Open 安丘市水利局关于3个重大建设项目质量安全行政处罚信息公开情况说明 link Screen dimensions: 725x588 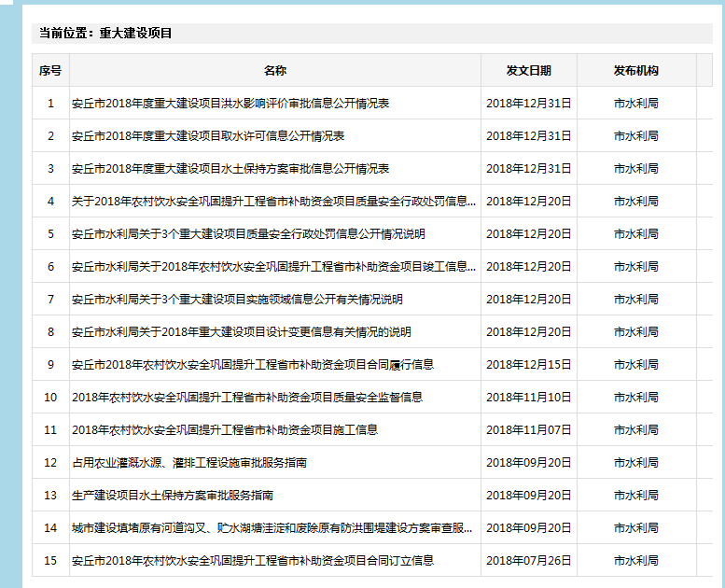pyautogui.click(x=248, y=234)
